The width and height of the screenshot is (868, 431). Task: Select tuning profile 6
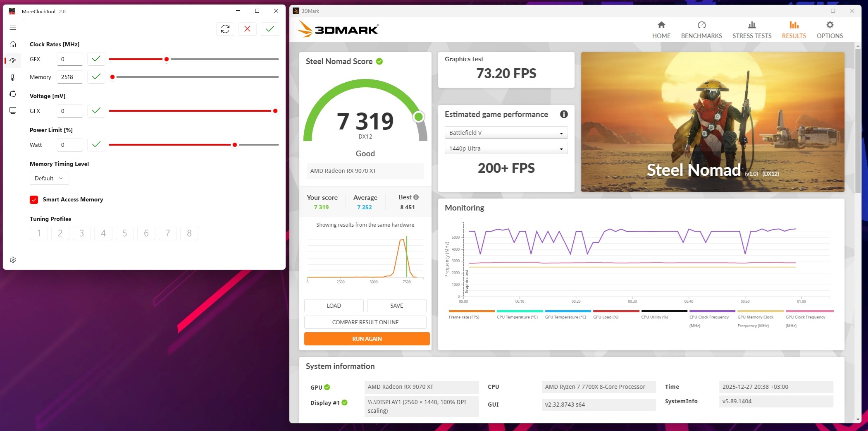click(146, 233)
